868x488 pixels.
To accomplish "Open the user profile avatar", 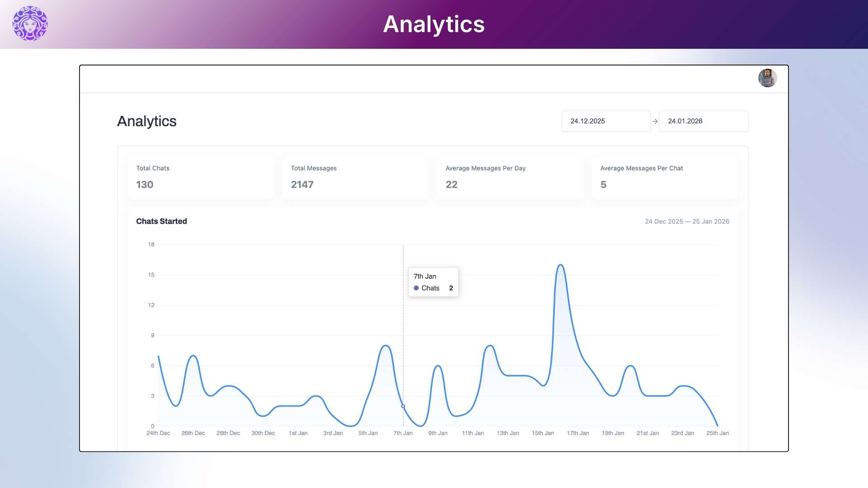I will point(767,78).
